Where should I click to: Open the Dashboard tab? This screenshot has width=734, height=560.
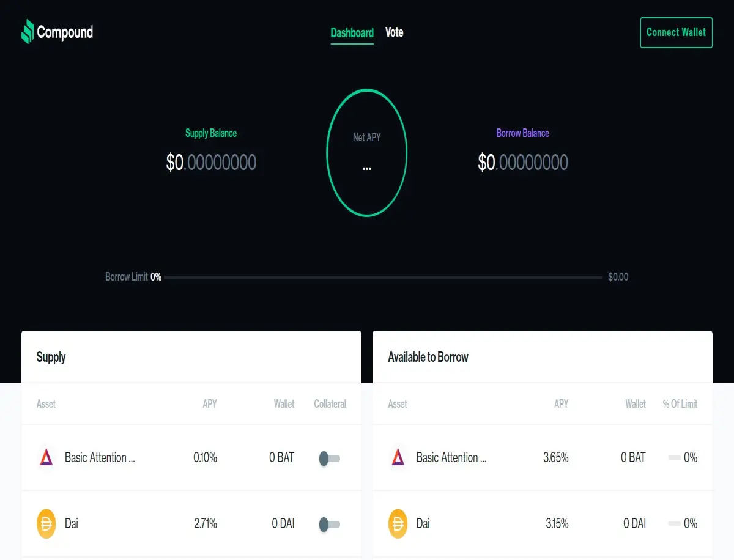pyautogui.click(x=352, y=33)
